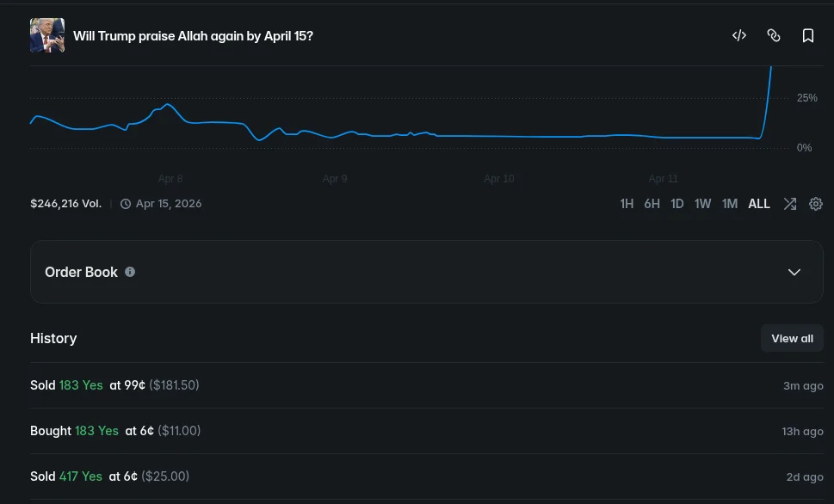Image resolution: width=834 pixels, height=504 pixels.
Task: Show the 1M chart range
Action: (730, 204)
